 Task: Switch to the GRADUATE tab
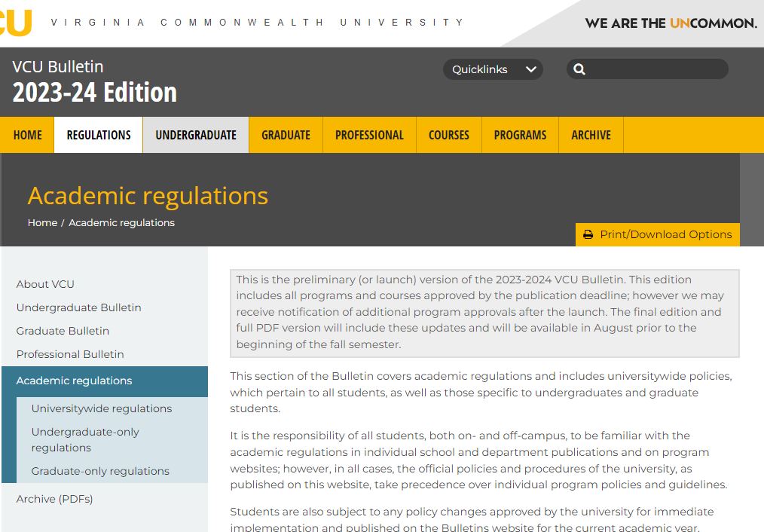click(x=286, y=135)
